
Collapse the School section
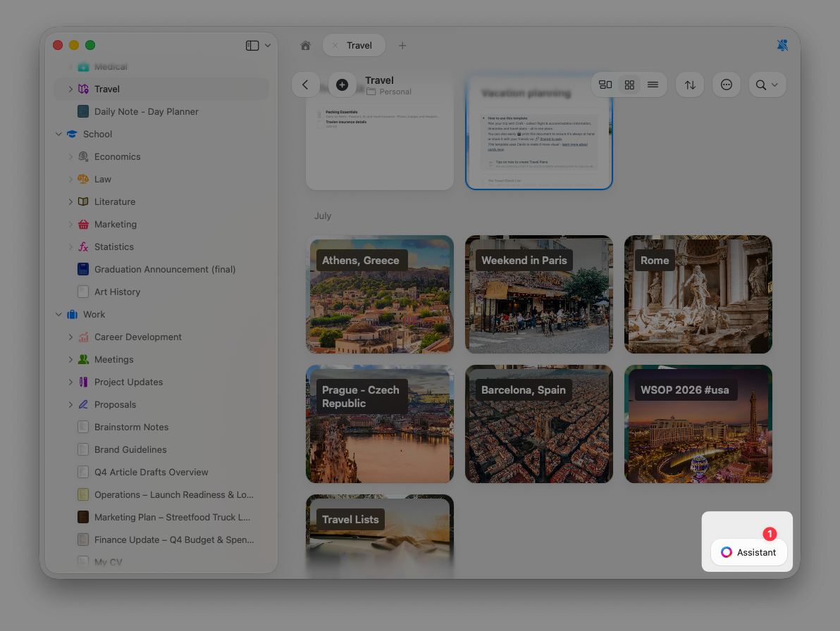[58, 134]
